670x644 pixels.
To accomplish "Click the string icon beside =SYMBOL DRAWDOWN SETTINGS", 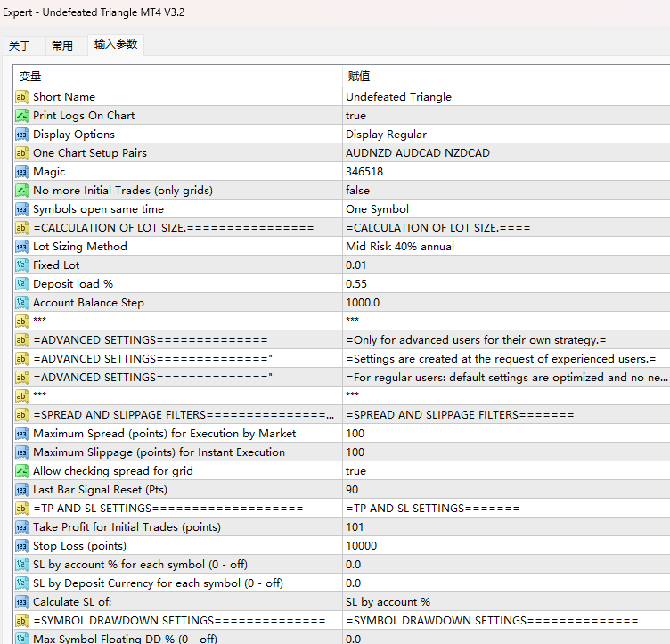I will 22,621.
